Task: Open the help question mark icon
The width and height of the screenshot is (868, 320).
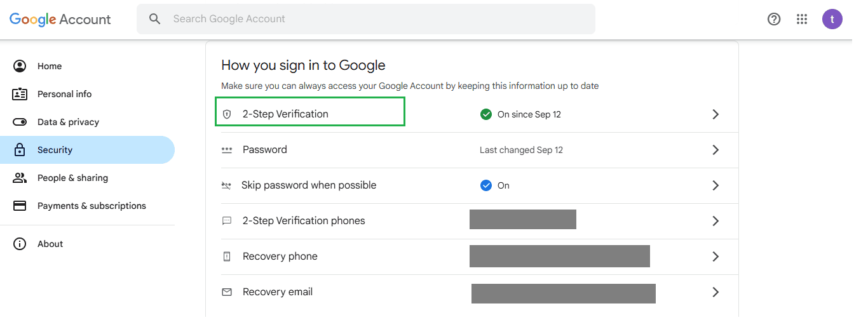Action: tap(774, 19)
